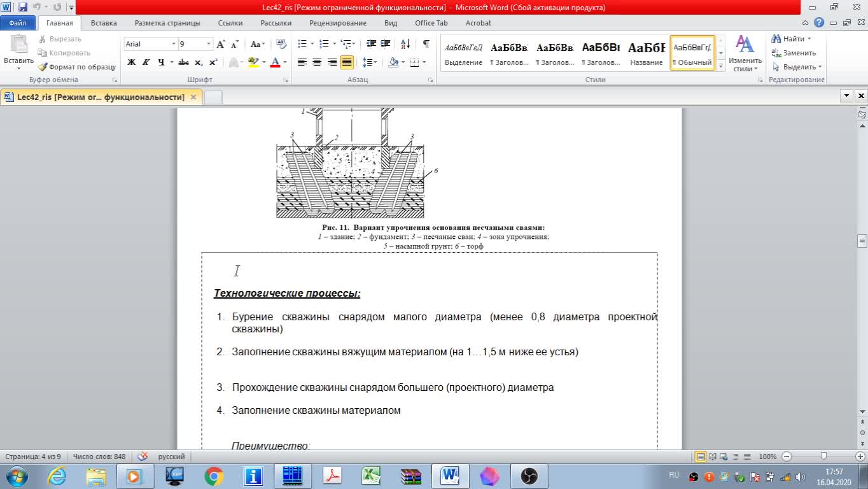The width and height of the screenshot is (868, 489).
Task: Open the borders dropdown arrow
Action: (424, 62)
